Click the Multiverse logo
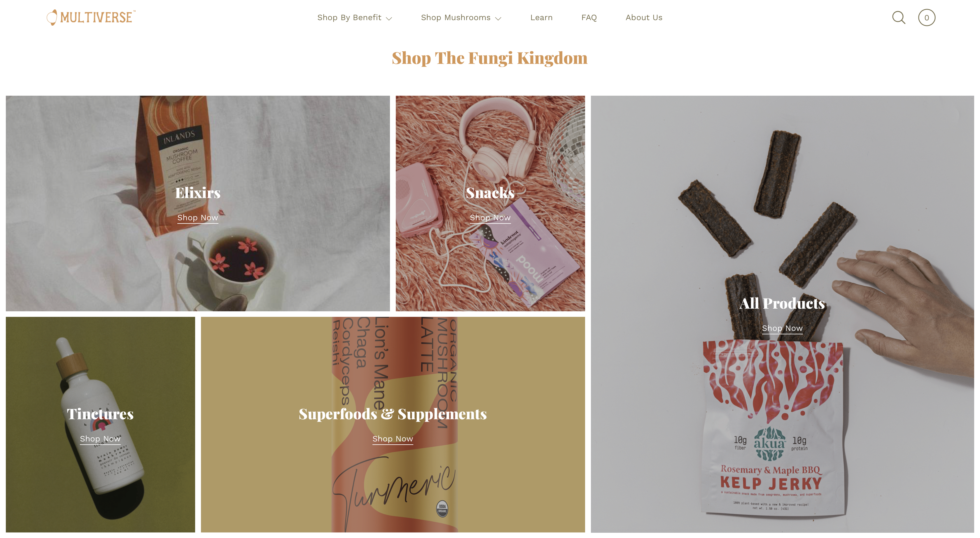The image size is (980, 538). 91,17
